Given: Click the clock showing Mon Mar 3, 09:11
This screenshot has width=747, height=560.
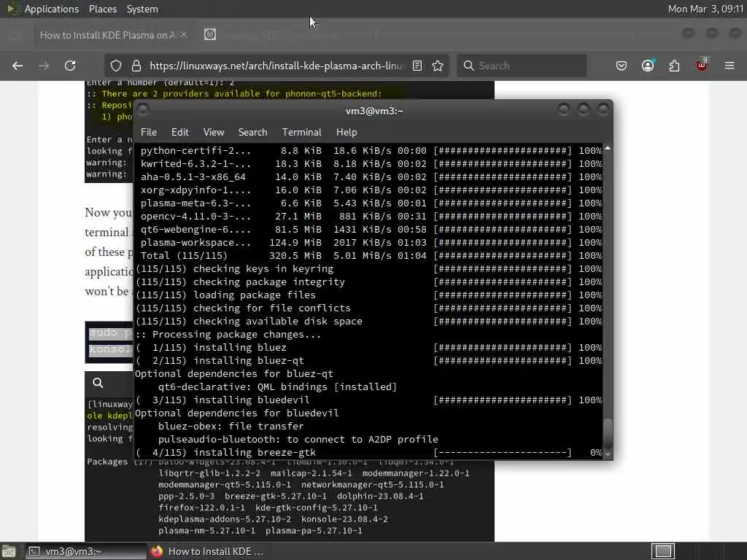Looking at the screenshot, I should pos(705,9).
